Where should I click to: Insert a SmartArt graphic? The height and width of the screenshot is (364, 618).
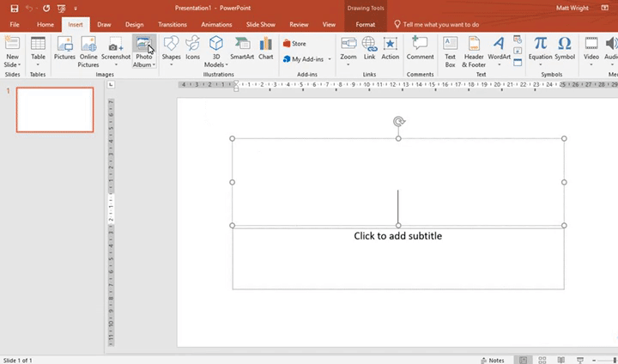pyautogui.click(x=242, y=48)
